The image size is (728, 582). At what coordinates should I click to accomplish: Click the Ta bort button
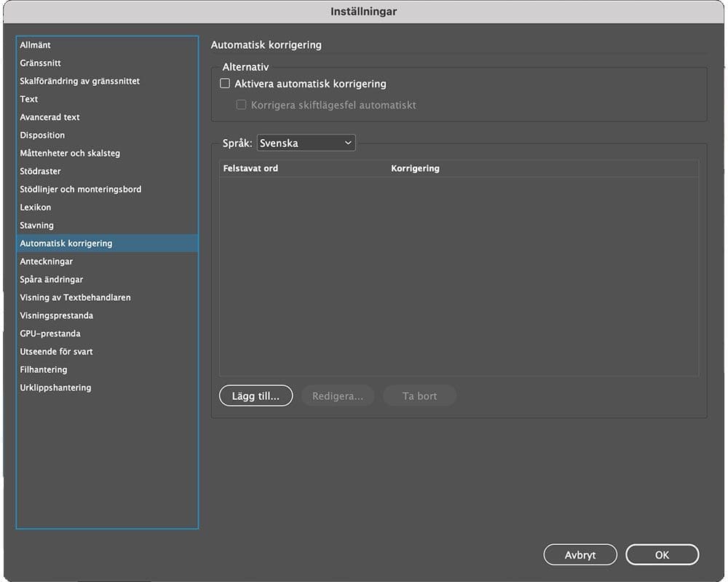pos(420,396)
